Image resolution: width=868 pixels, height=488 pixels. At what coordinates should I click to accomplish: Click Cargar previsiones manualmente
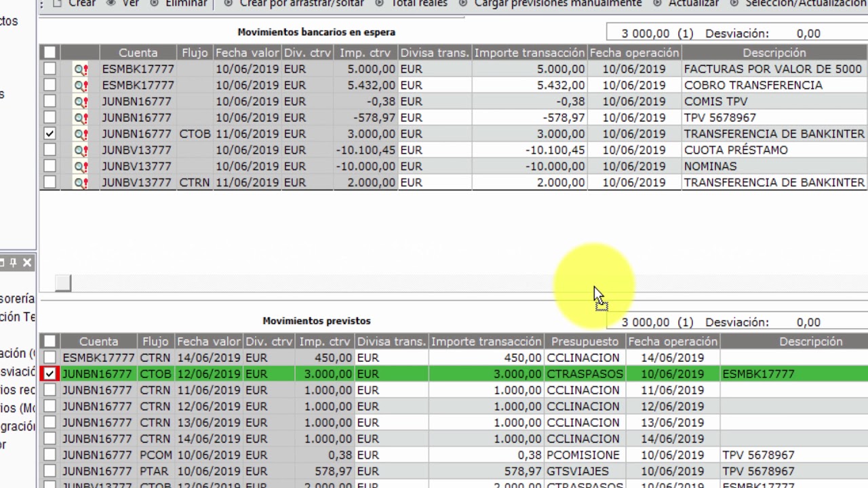[550, 3]
